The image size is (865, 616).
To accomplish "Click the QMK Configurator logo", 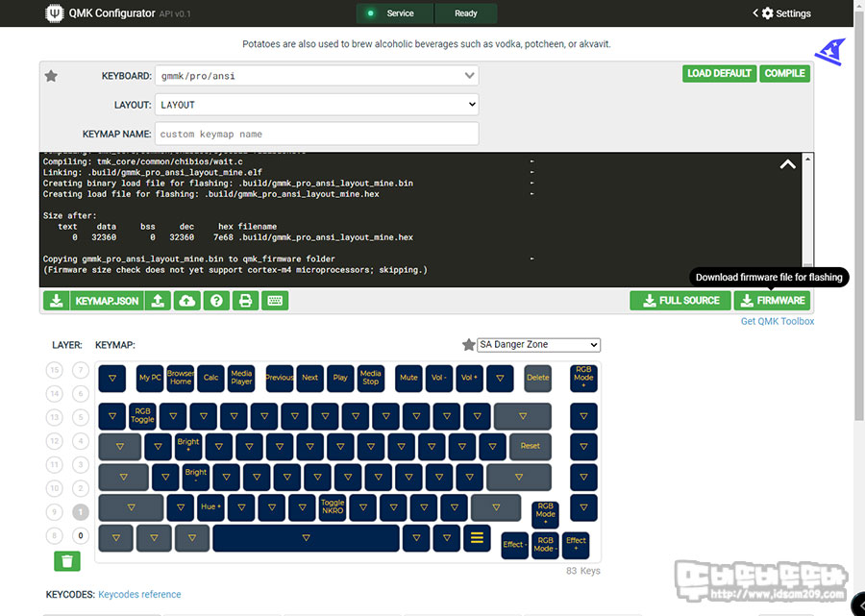I will (x=54, y=13).
